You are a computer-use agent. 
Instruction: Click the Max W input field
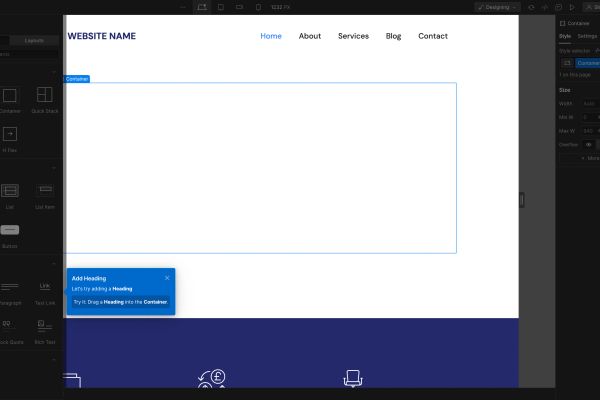[591, 131]
